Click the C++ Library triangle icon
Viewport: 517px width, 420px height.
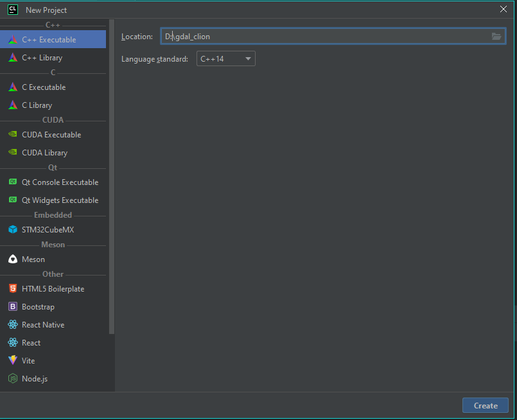13,58
